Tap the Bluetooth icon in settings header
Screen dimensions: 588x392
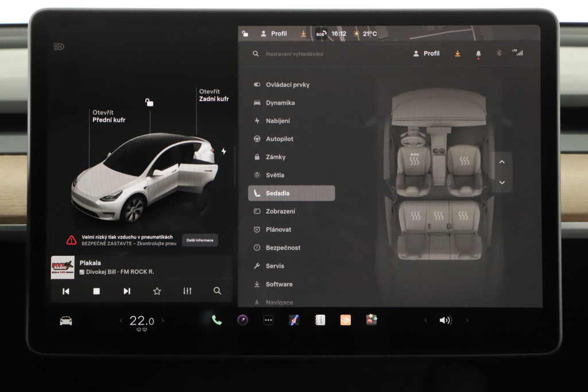pyautogui.click(x=499, y=53)
